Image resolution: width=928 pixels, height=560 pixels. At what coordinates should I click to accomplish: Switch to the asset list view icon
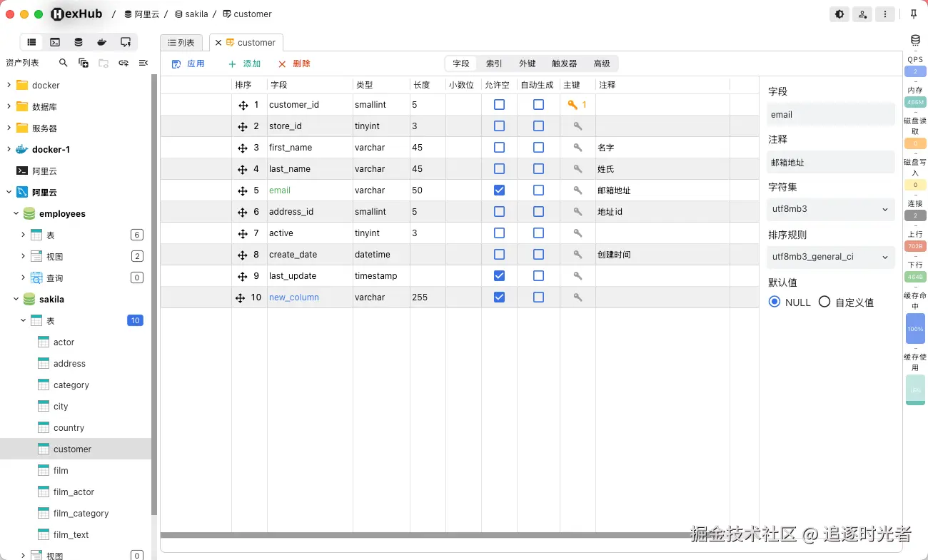[x=31, y=42]
